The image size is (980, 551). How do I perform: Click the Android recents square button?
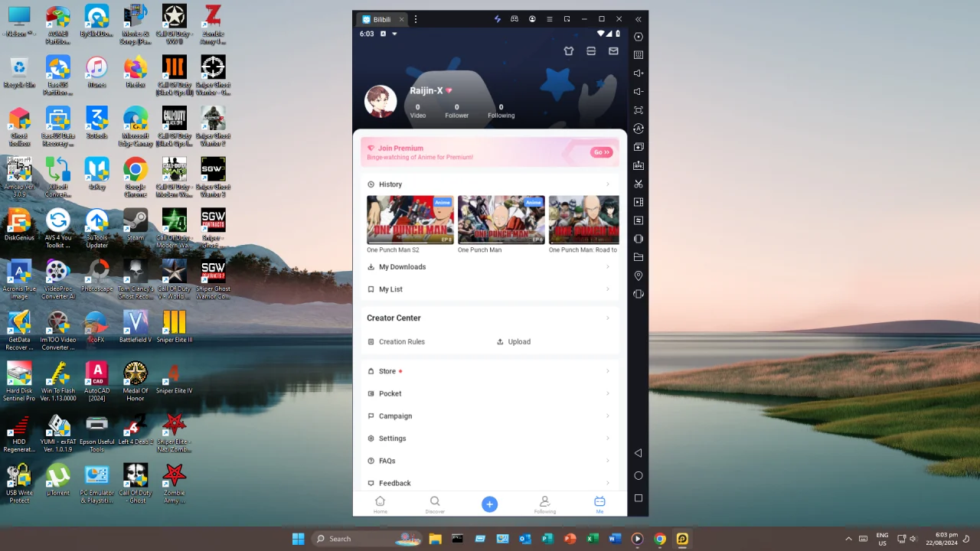[x=638, y=498]
